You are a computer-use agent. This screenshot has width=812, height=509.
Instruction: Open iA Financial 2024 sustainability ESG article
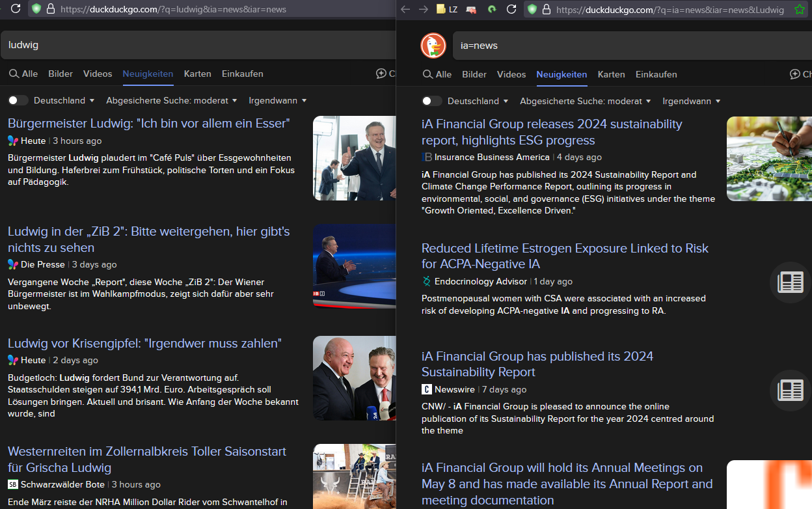pos(552,131)
